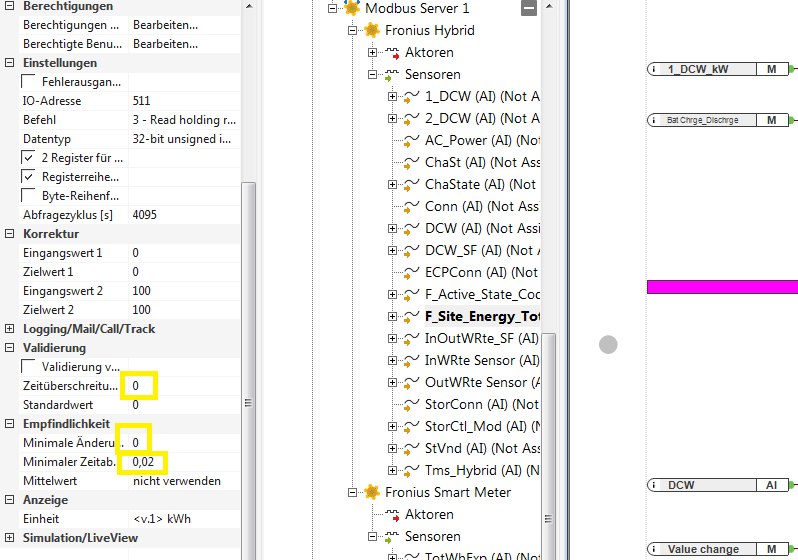Image resolution: width=798 pixels, height=560 pixels.
Task: Collapse the Fronius Hybrid tree node
Action: [352, 31]
